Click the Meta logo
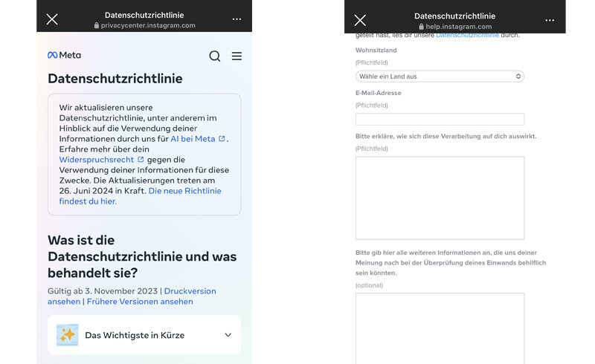The width and height of the screenshot is (595, 364). (64, 56)
